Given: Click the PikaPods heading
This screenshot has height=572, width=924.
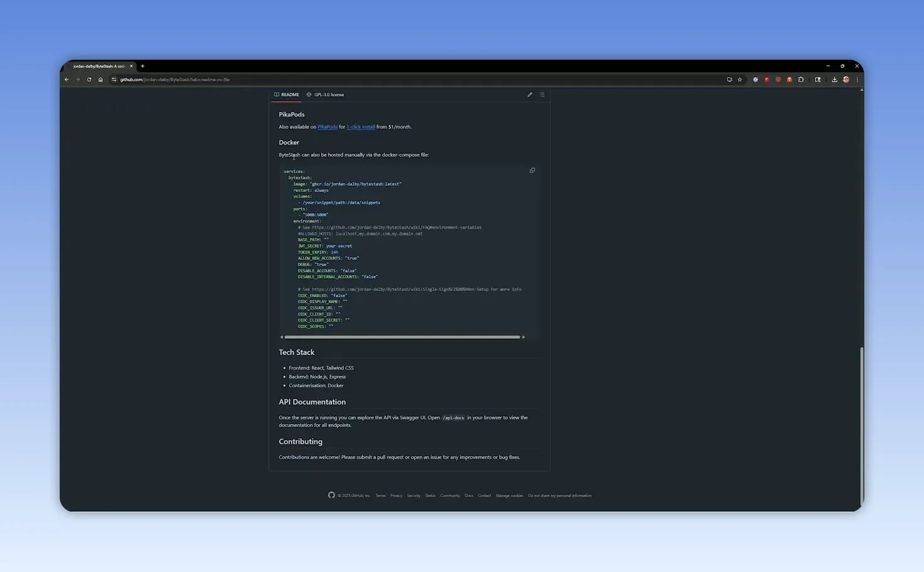Looking at the screenshot, I should coord(292,114).
